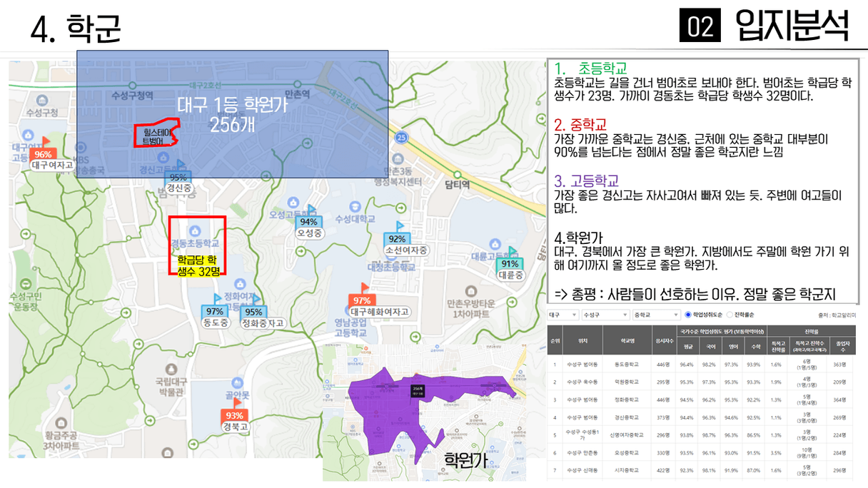The image size is (868, 488).
Task: Click the 1. 초등학교 green heading
Action: click(590, 68)
